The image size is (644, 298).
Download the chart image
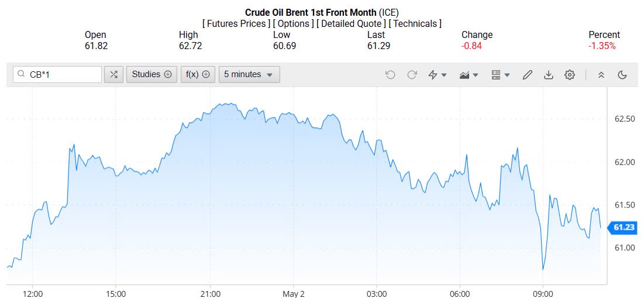[x=548, y=75]
